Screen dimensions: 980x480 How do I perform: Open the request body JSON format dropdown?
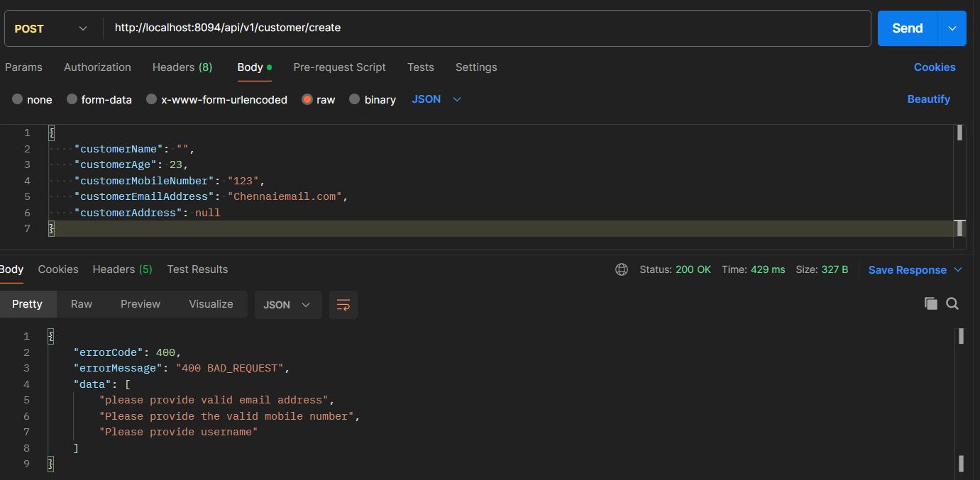[x=436, y=99]
